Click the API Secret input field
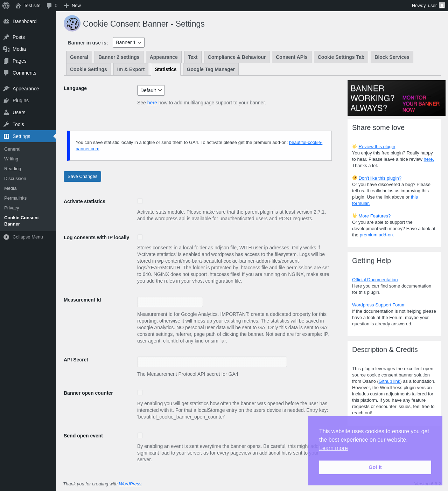The image size is (448, 491). pos(212,362)
